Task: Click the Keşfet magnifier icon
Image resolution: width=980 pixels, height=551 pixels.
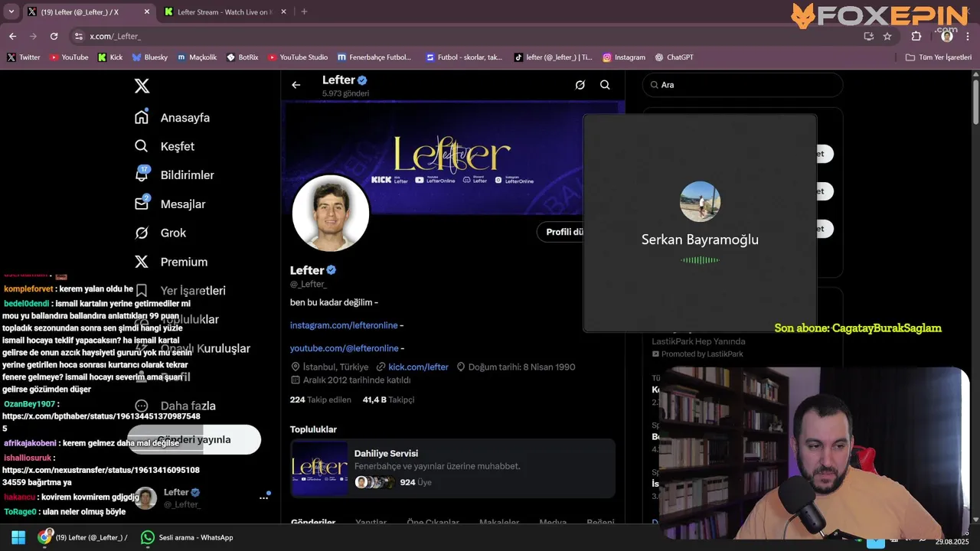Action: click(x=142, y=146)
